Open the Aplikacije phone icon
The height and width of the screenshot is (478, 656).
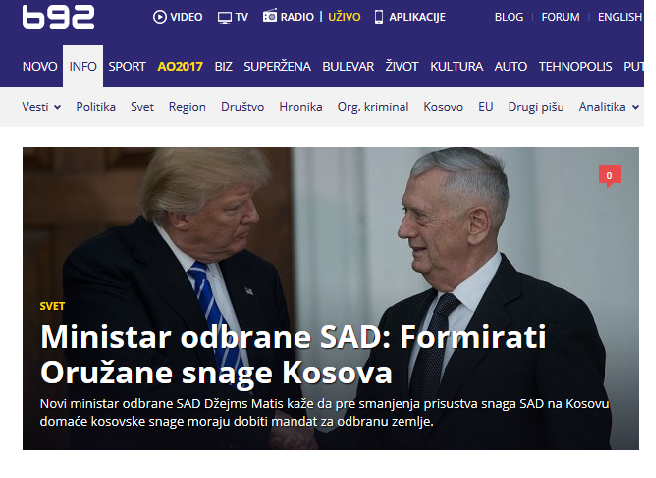tap(379, 17)
